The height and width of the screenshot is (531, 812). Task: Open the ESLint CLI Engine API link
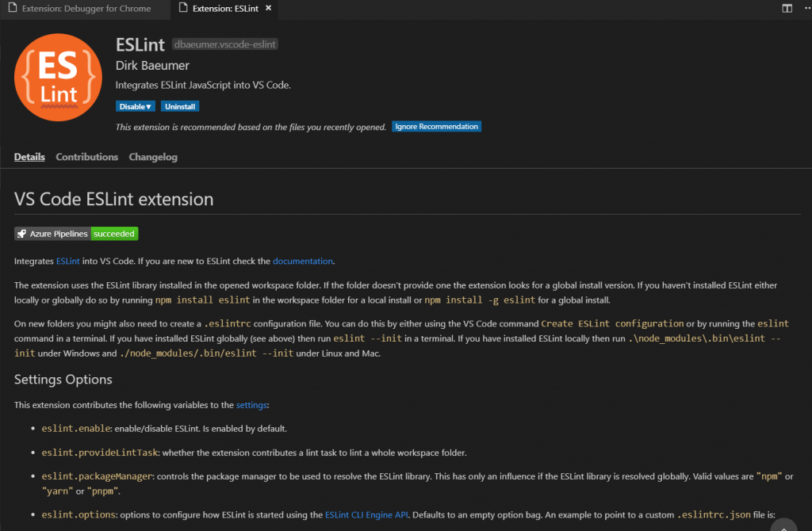point(366,515)
